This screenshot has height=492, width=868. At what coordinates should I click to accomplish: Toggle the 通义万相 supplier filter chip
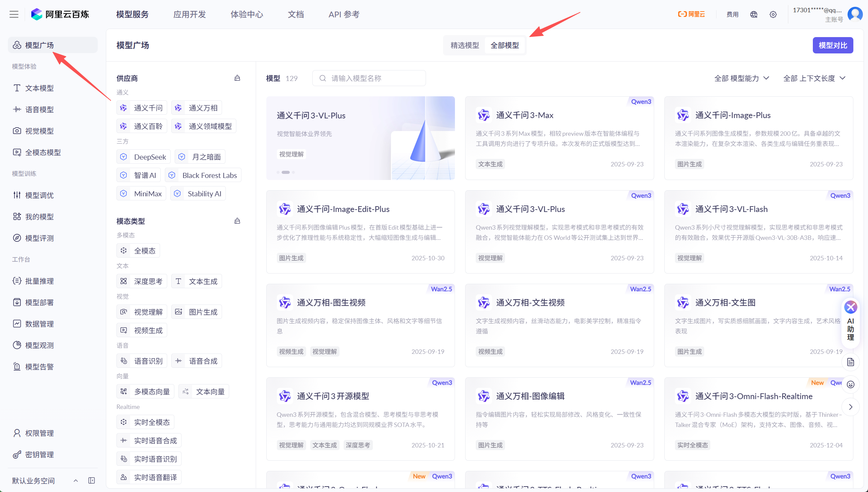pyautogui.click(x=196, y=108)
